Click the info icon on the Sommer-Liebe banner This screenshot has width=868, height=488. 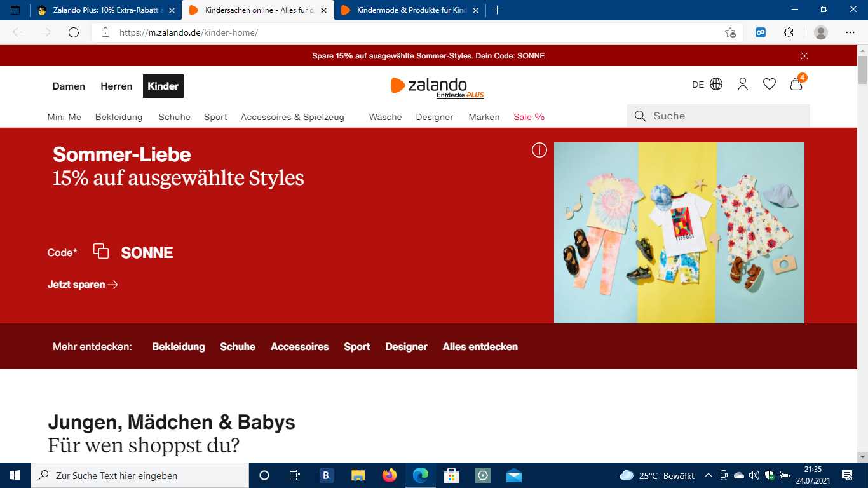[x=539, y=150]
